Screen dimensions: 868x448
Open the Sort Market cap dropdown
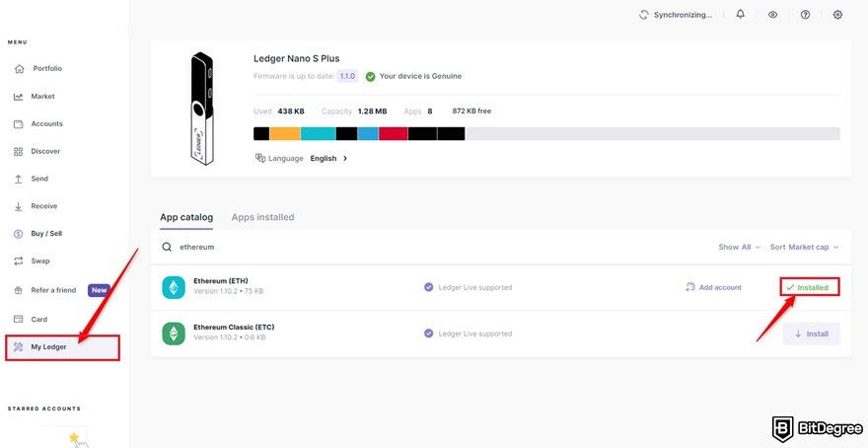[804, 247]
